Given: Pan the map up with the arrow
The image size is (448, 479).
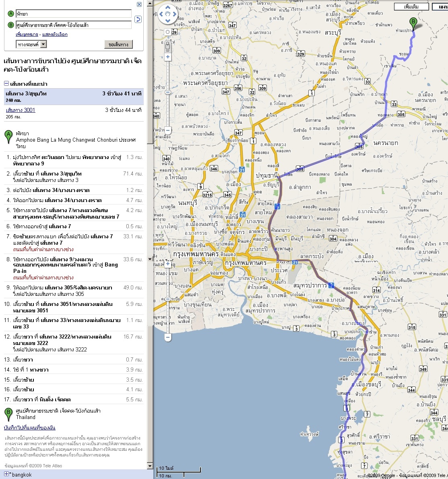Looking at the screenshot, I should coord(168,7).
